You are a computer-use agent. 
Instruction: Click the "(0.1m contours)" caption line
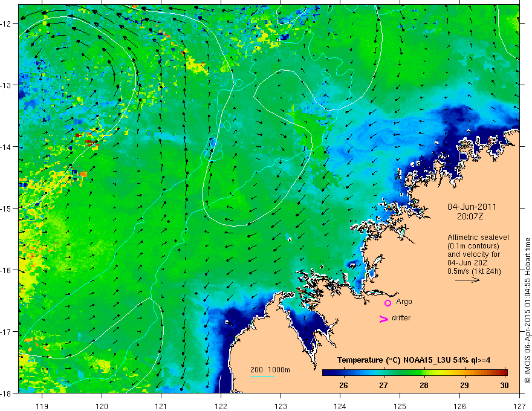pyautogui.click(x=473, y=246)
